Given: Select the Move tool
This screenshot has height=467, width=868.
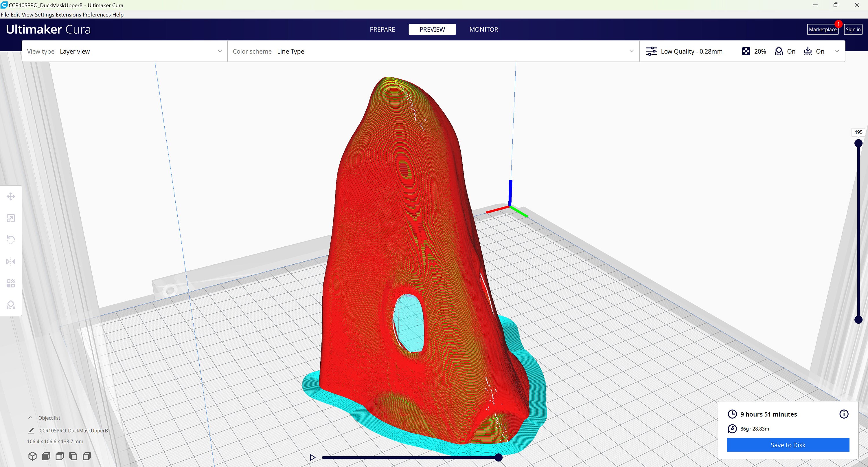Looking at the screenshot, I should pyautogui.click(x=11, y=196).
